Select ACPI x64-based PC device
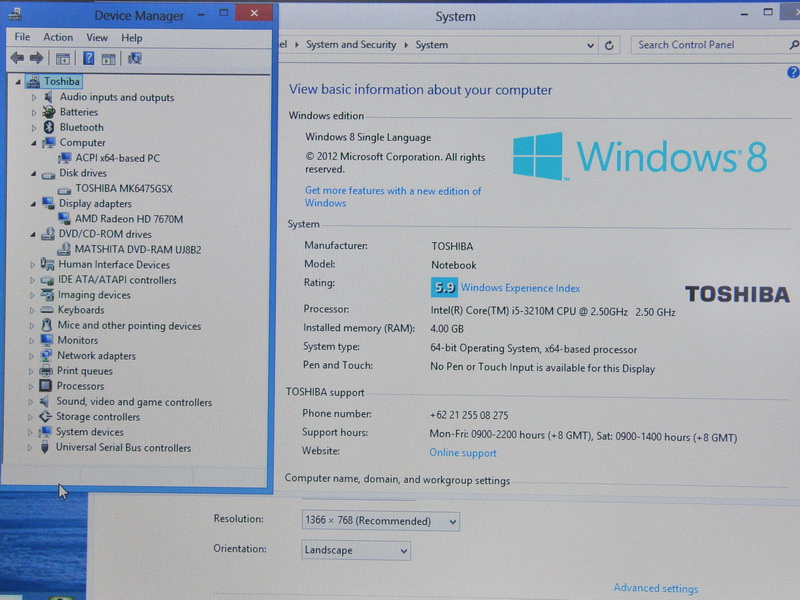 (117, 158)
